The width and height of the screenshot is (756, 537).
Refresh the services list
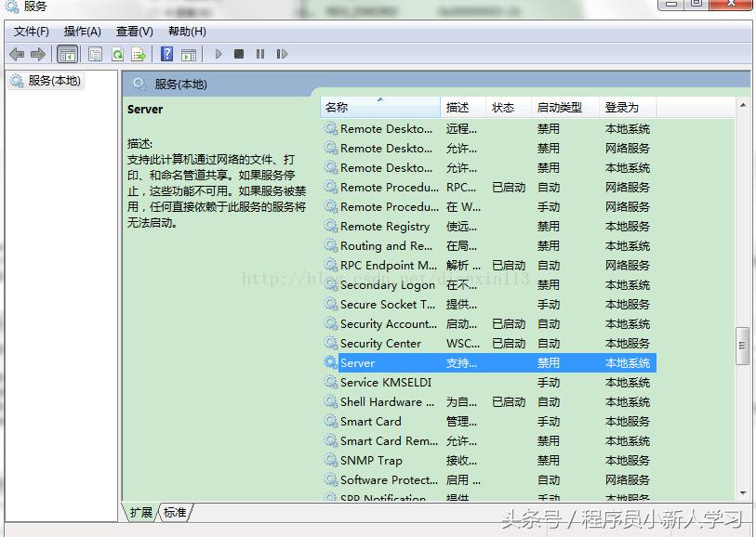pyautogui.click(x=117, y=54)
